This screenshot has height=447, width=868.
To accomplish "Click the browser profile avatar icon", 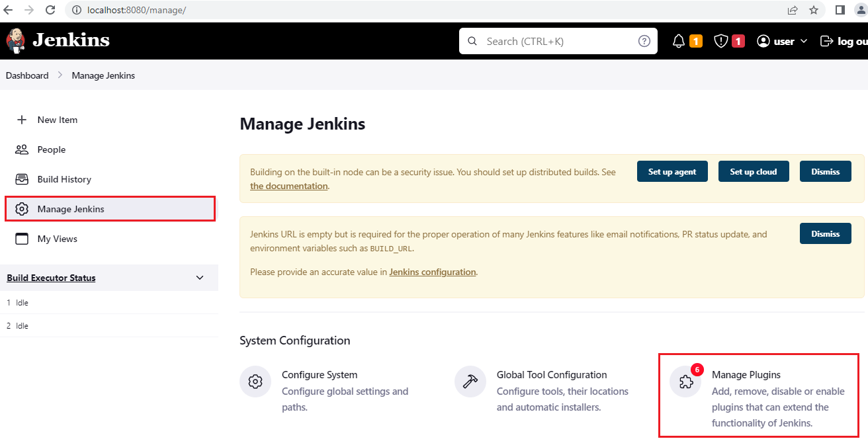I will click(x=861, y=10).
